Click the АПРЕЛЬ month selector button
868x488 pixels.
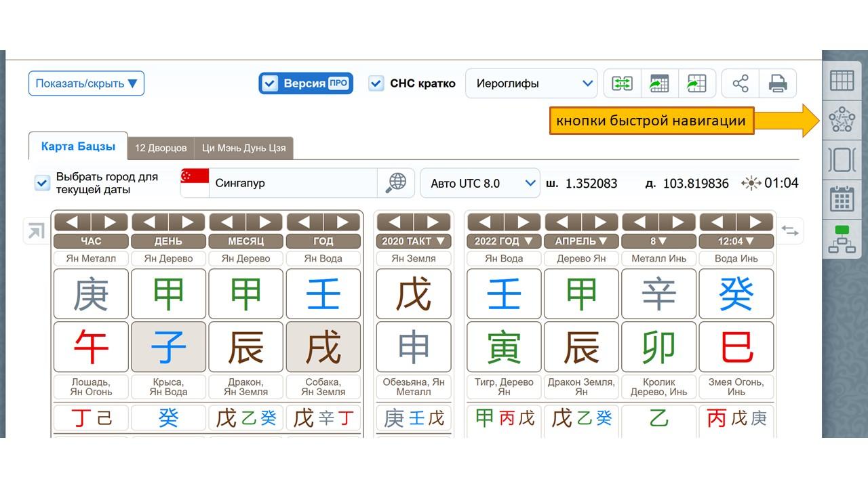coord(581,241)
